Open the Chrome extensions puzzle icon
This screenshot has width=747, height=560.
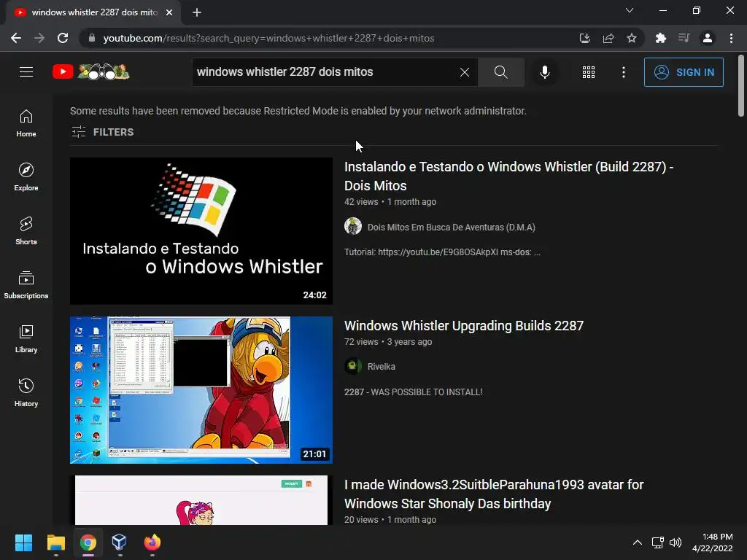[x=661, y=38]
